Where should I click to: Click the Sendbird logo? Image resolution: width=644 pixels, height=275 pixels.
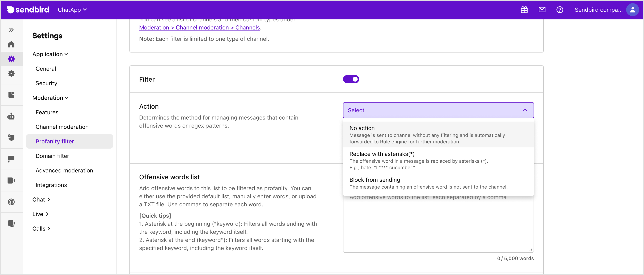28,10
